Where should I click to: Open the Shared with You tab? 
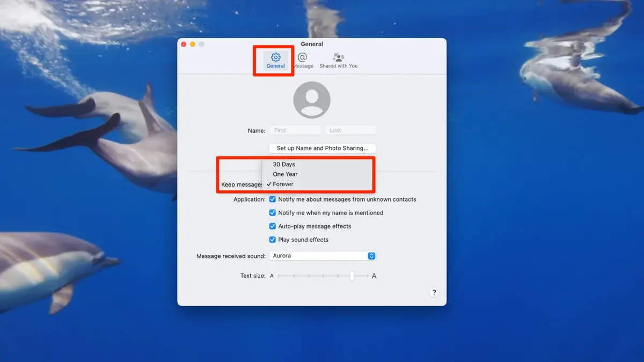338,60
